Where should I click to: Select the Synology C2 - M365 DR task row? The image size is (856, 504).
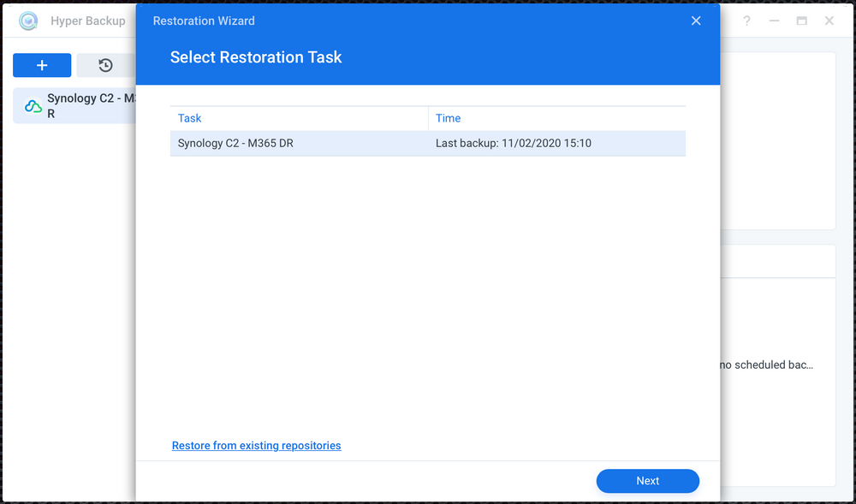(427, 144)
